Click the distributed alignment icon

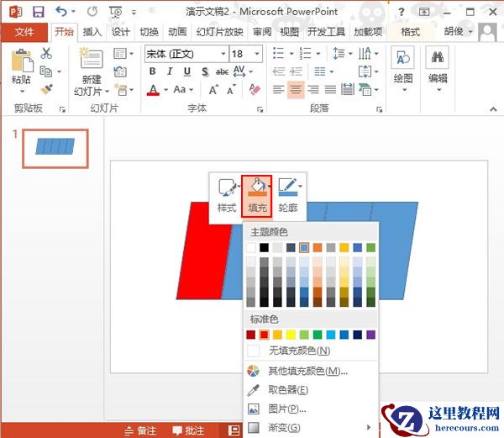[348, 89]
